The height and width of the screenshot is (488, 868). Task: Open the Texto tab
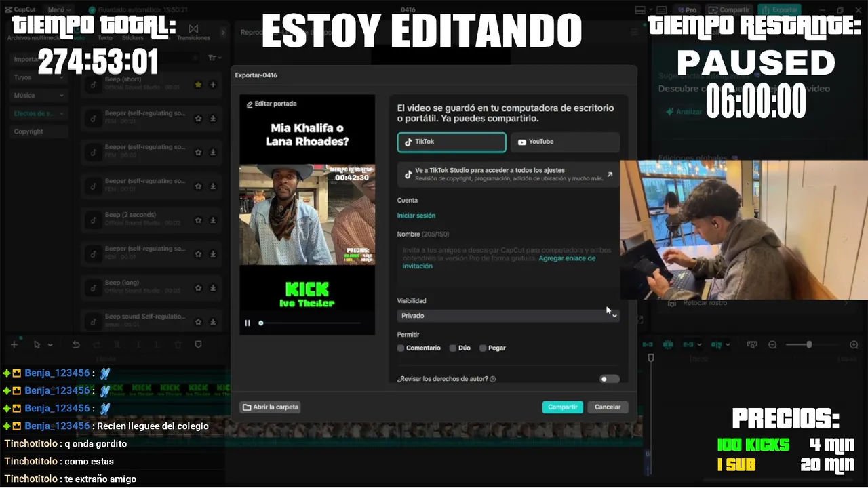click(105, 38)
